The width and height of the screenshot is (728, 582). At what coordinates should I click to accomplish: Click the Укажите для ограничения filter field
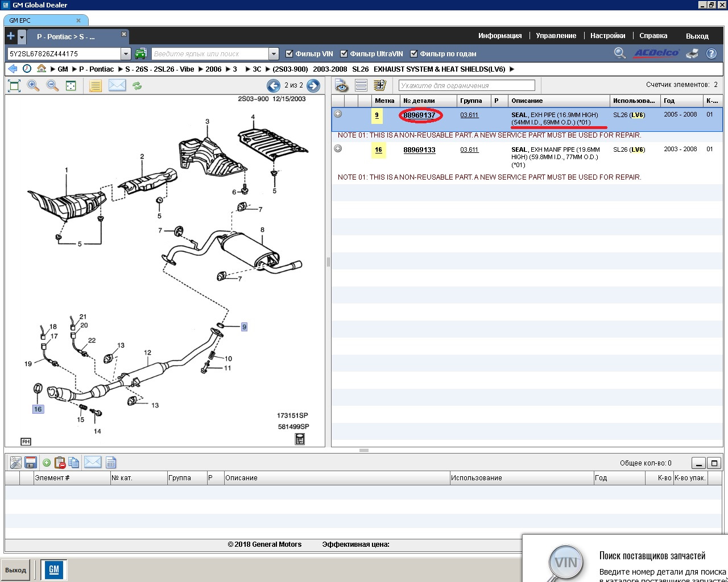click(467, 86)
